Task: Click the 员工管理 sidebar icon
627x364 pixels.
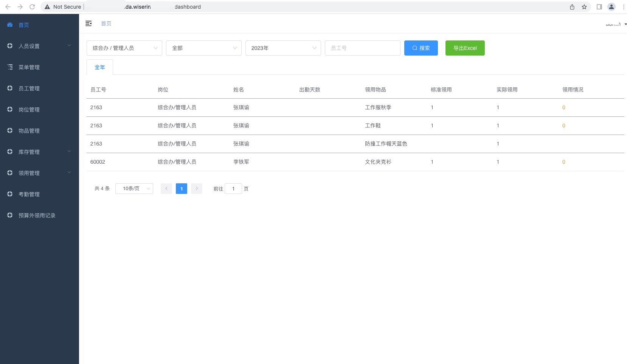Action: pos(10,88)
